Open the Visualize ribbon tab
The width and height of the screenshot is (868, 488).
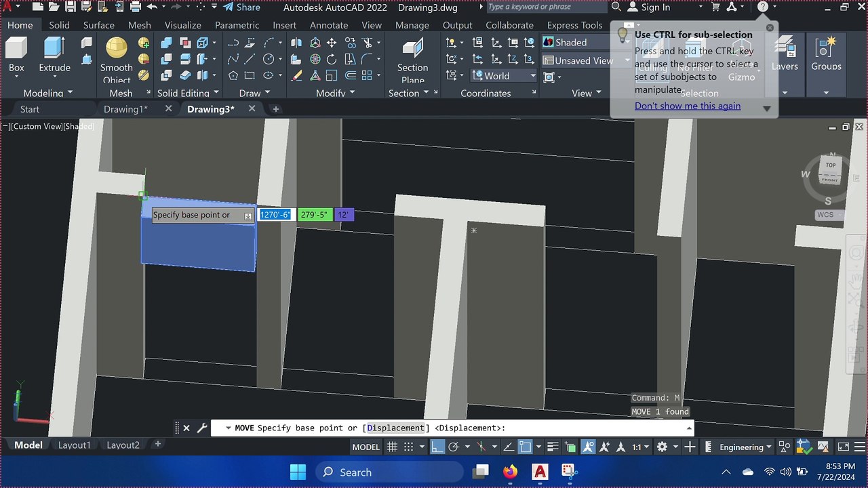182,25
